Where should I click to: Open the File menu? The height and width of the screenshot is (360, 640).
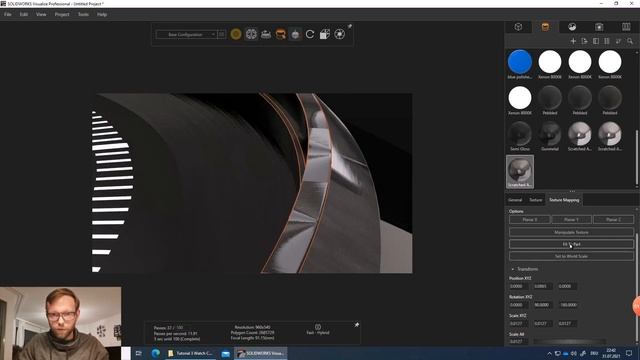click(8, 14)
